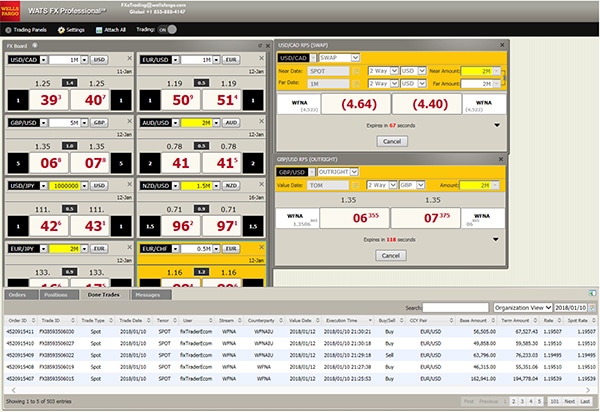Click swap offer quote (4.40)
This screenshot has height=412, width=600.
[x=427, y=104]
